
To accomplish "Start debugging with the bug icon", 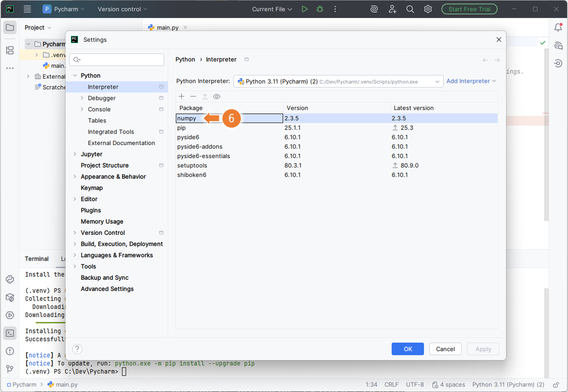I will (x=320, y=9).
